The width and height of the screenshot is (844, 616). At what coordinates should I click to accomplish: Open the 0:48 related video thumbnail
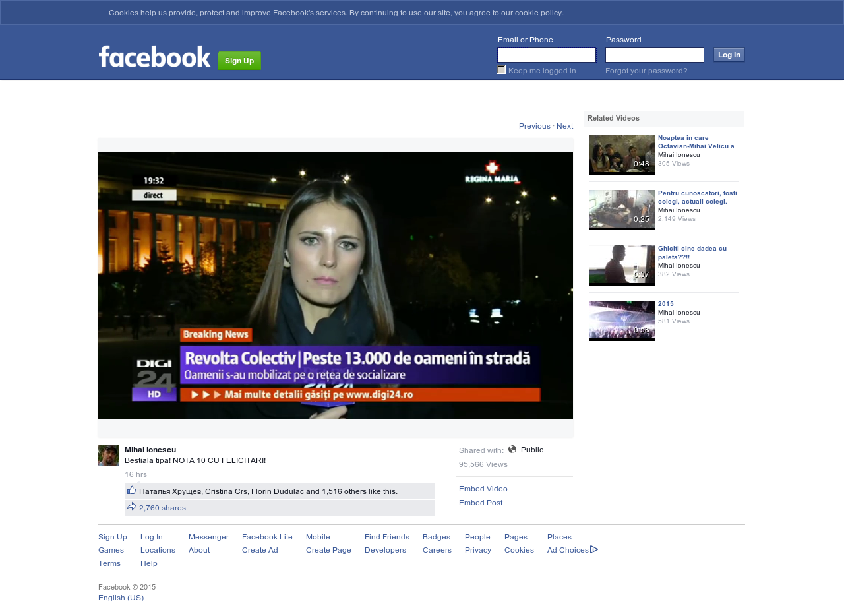pos(622,154)
